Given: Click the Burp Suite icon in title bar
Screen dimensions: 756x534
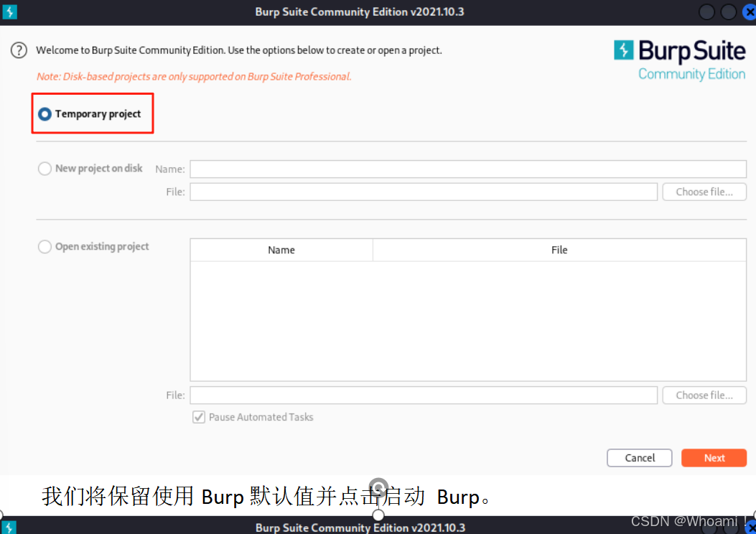Looking at the screenshot, I should coord(9,11).
